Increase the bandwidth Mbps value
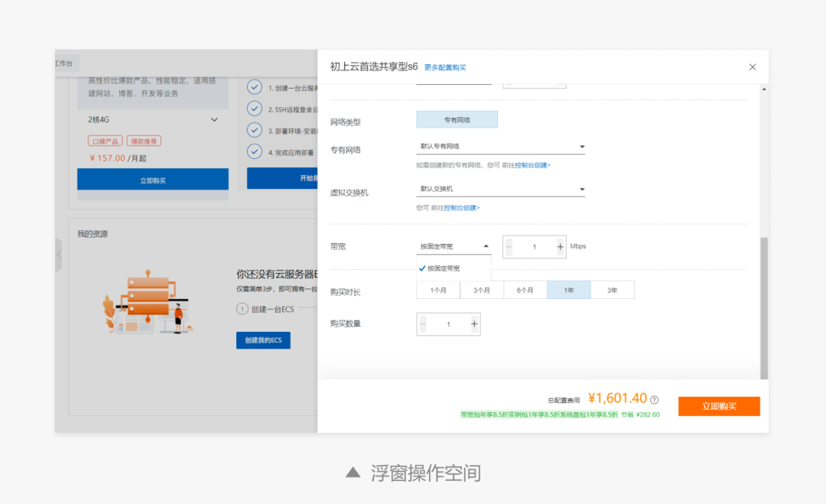 [560, 246]
